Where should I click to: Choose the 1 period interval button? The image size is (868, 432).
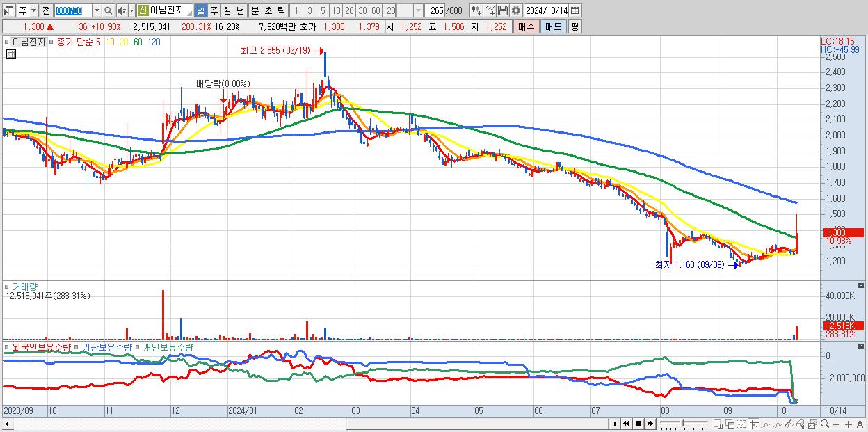(x=296, y=10)
